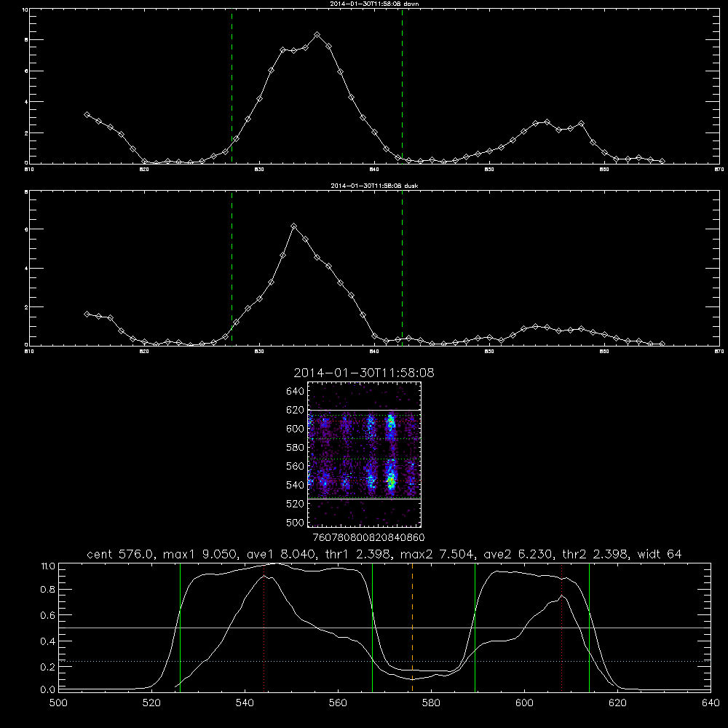Click the red dotted line near 608 in bottom plot

click(562, 628)
